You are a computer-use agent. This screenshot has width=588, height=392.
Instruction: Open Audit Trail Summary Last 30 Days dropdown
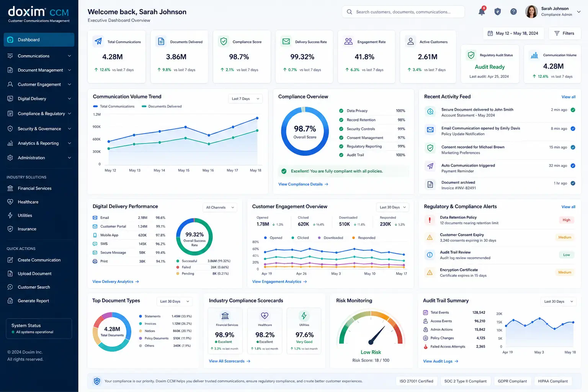(x=559, y=301)
